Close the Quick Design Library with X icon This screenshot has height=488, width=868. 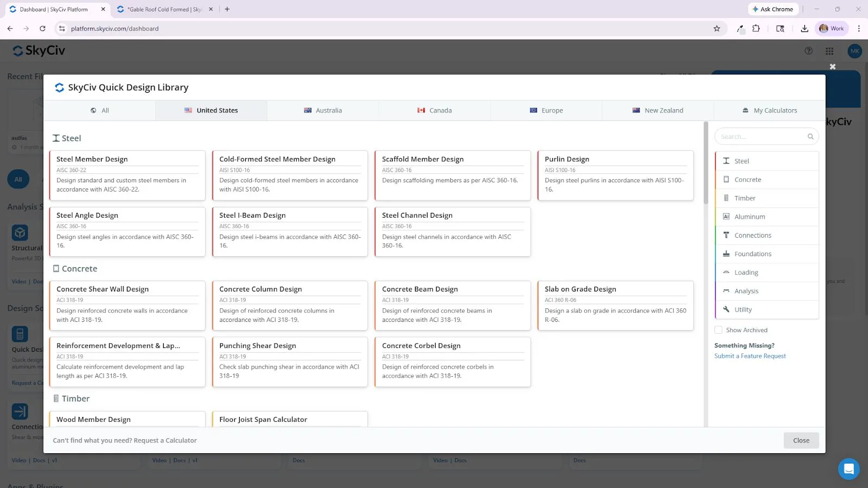point(833,66)
